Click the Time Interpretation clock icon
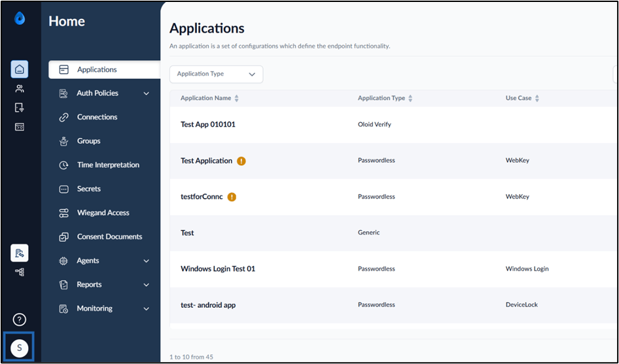The width and height of the screenshot is (619, 364). (63, 165)
